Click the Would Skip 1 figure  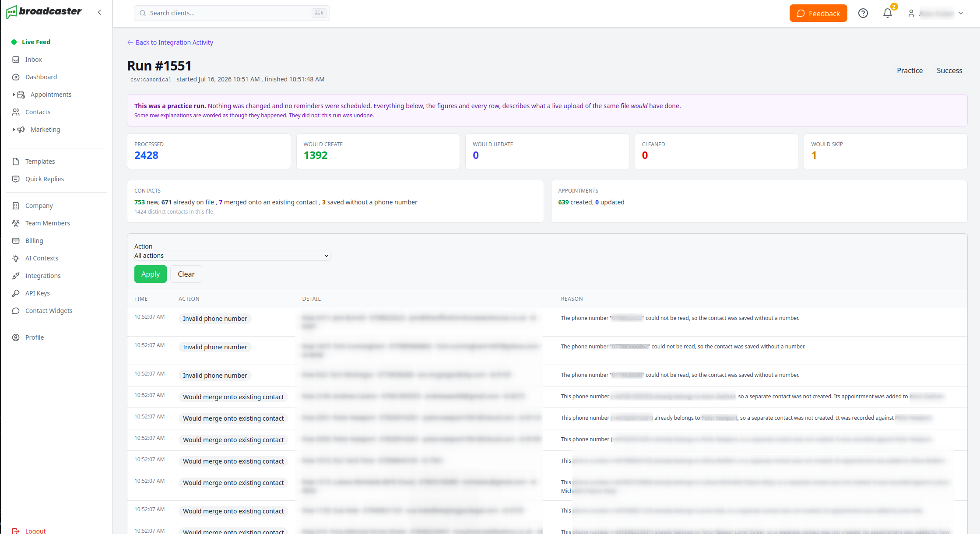pos(814,155)
